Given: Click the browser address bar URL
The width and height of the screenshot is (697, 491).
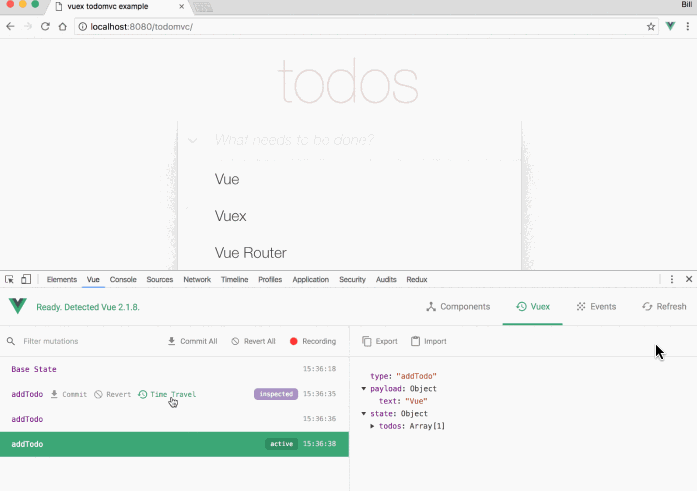Looking at the screenshot, I should tap(141, 27).
